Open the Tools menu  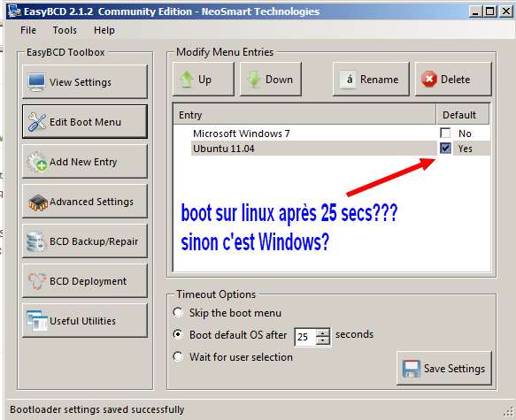[x=65, y=30]
